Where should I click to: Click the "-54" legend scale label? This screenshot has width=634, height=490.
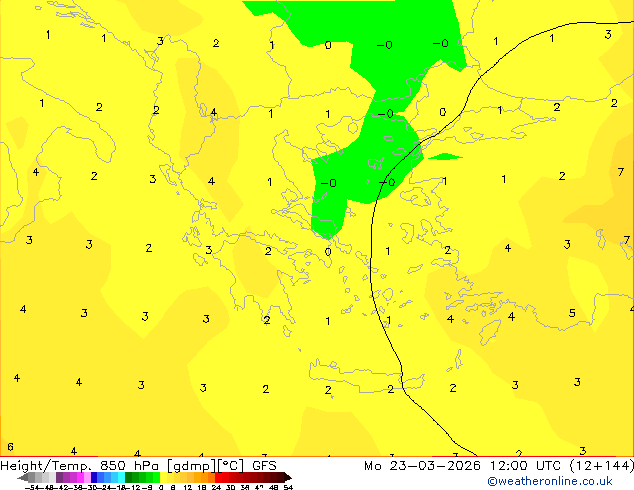click(x=32, y=487)
